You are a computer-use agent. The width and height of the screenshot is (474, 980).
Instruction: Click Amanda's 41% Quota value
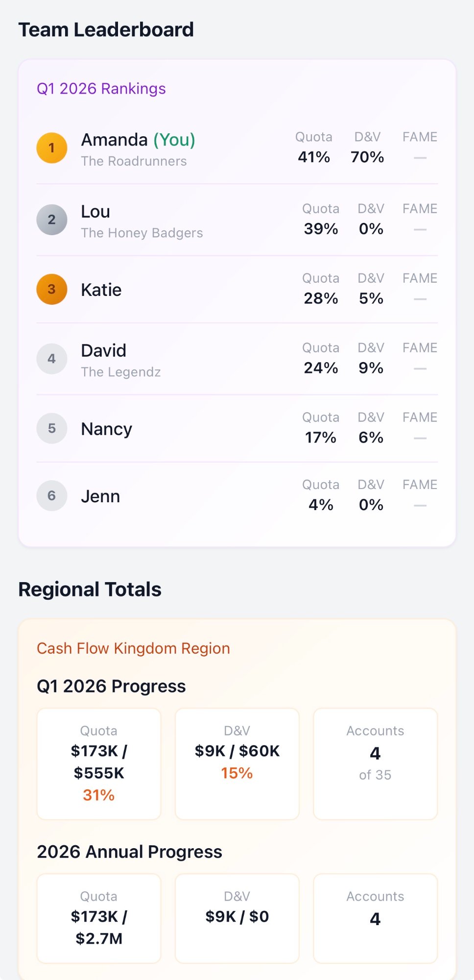click(x=314, y=157)
